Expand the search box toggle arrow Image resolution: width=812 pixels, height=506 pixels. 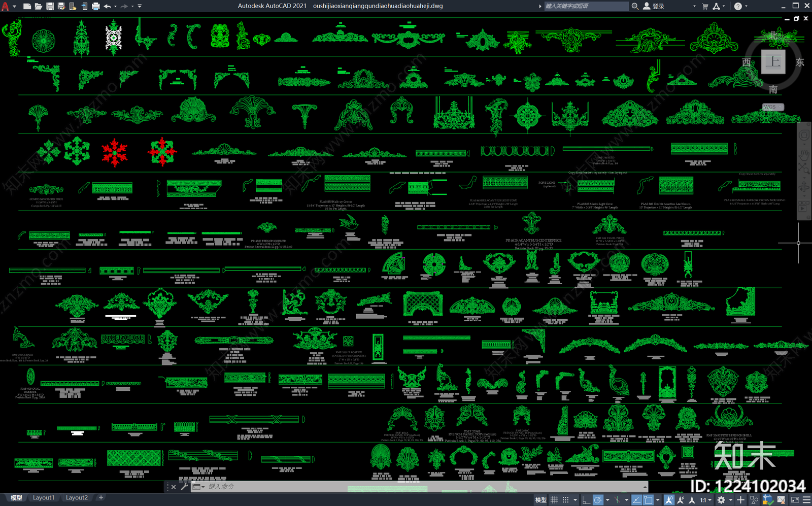point(540,6)
